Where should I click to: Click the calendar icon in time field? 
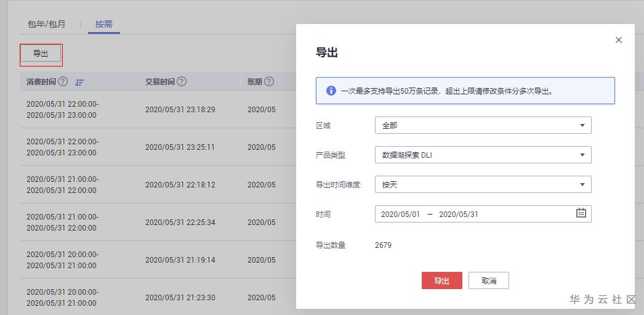(581, 213)
